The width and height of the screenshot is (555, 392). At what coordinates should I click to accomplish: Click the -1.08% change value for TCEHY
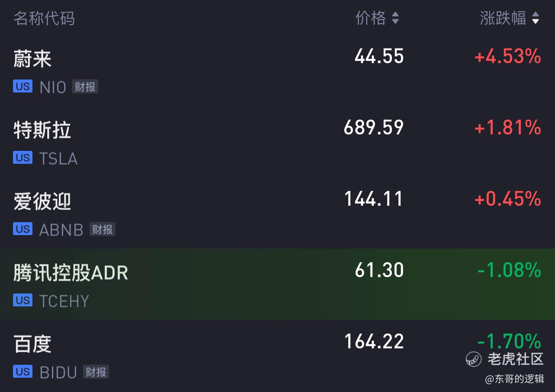click(509, 270)
